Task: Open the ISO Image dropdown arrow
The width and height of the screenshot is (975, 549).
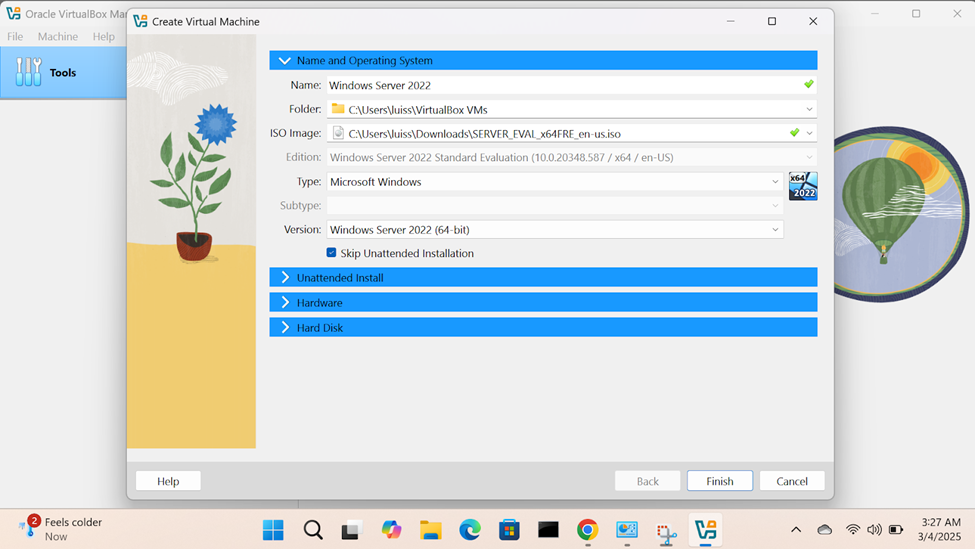Action: point(810,133)
